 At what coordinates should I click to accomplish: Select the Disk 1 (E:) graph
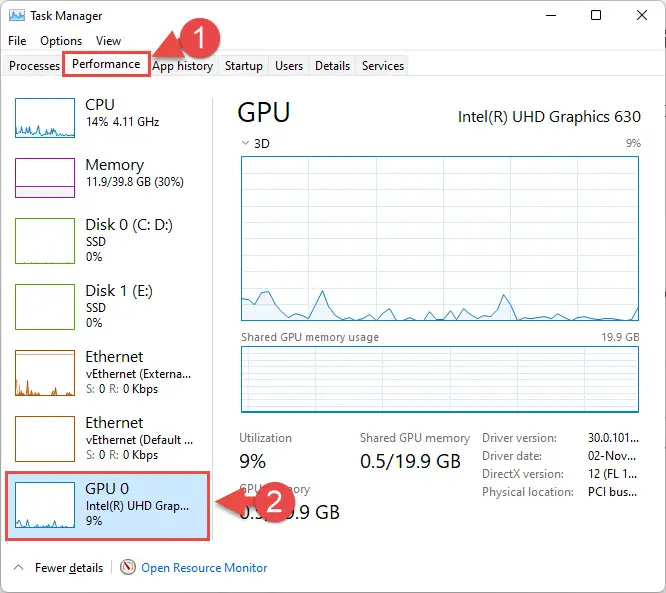pyautogui.click(x=45, y=307)
